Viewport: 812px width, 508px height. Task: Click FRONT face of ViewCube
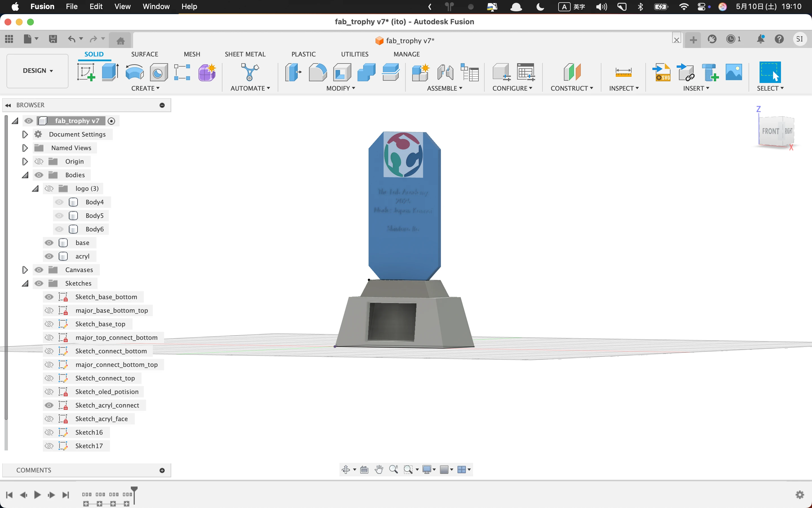coord(770,131)
